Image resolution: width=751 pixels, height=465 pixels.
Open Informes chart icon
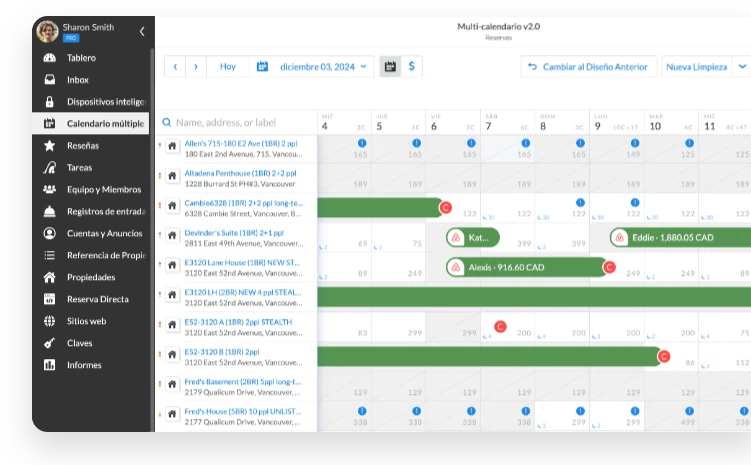49,365
